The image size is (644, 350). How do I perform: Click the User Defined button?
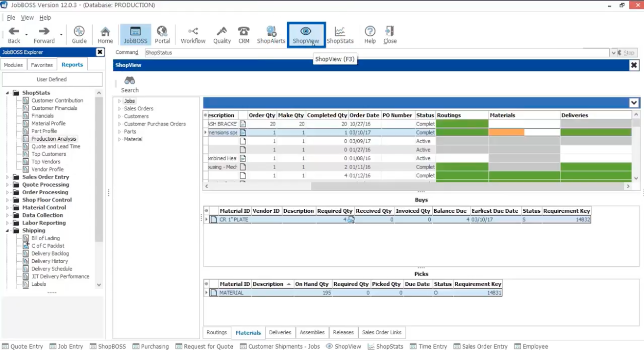coord(52,79)
